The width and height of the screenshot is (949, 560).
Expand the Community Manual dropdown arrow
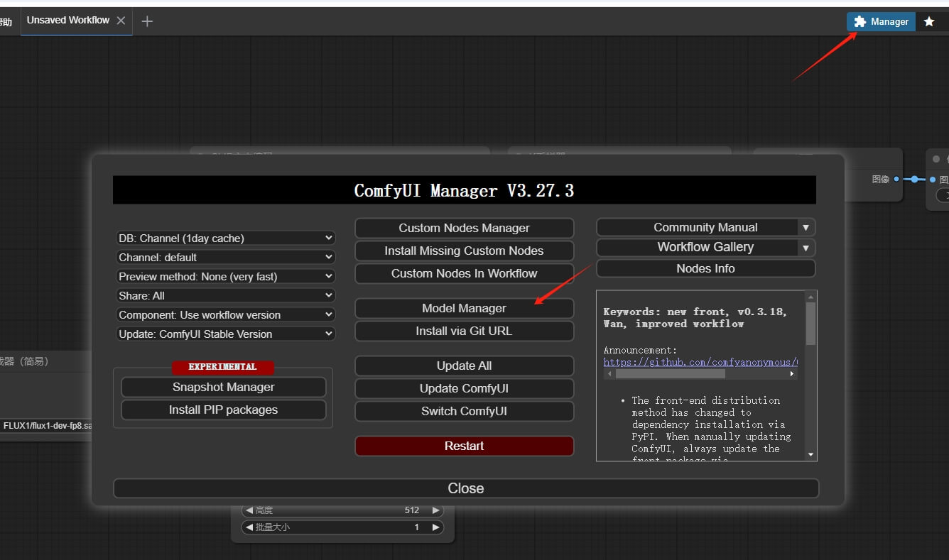pos(806,228)
